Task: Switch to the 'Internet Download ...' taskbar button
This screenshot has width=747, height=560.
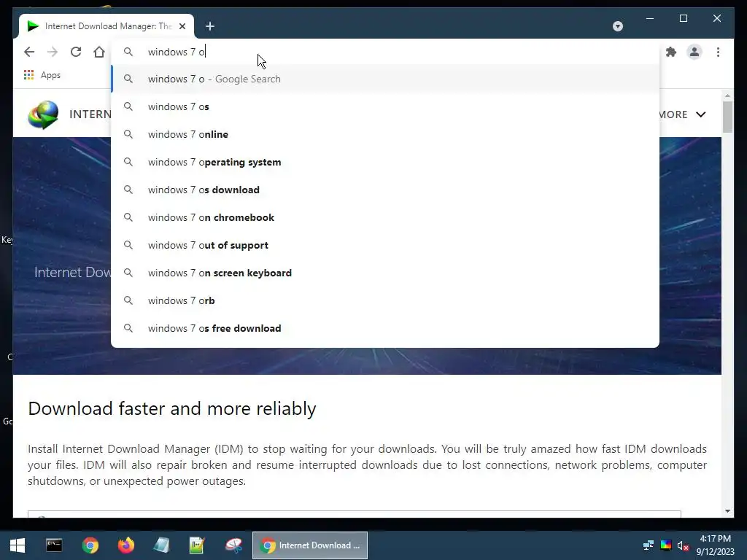Action: pos(309,545)
